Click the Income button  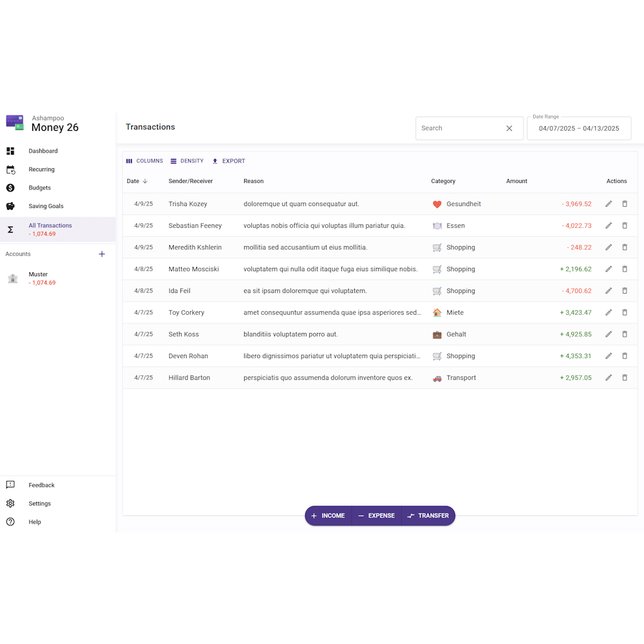tap(328, 516)
